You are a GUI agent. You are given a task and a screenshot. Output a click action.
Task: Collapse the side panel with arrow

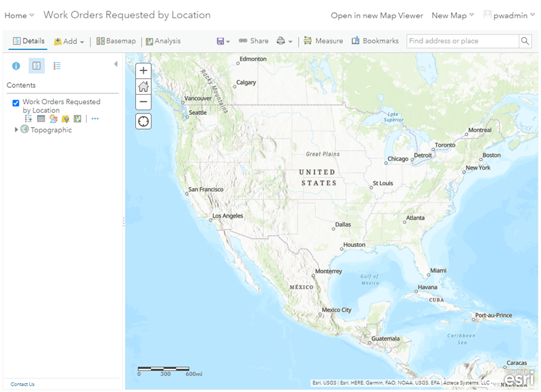coord(116,64)
